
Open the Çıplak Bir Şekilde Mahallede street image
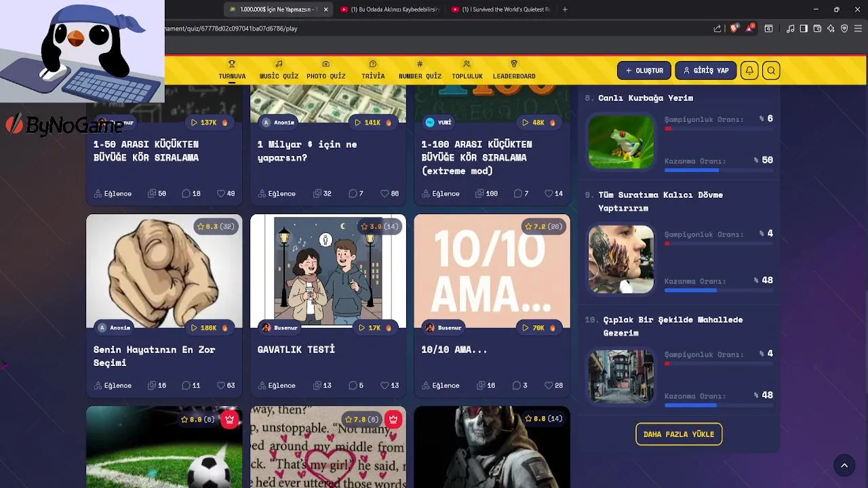click(621, 376)
